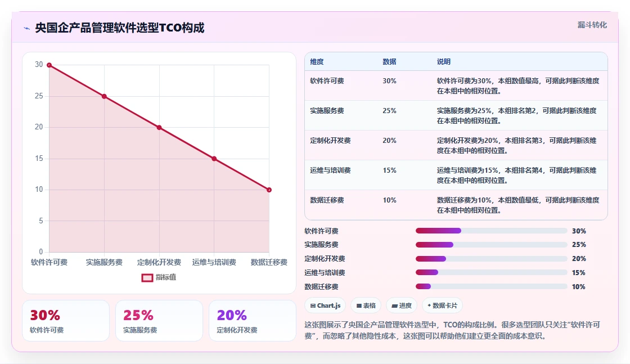Click the 维度 column header
Image resolution: width=630 pixels, height=364 pixels.
point(317,62)
